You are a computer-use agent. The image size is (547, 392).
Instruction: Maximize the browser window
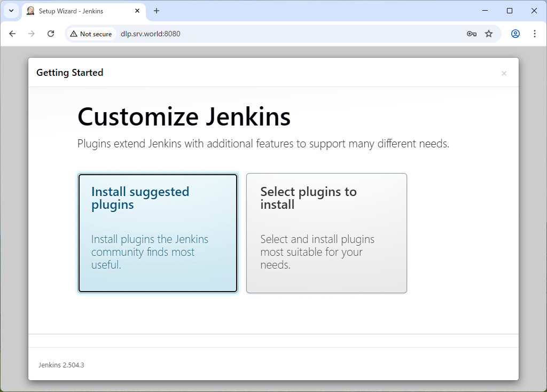(x=509, y=11)
